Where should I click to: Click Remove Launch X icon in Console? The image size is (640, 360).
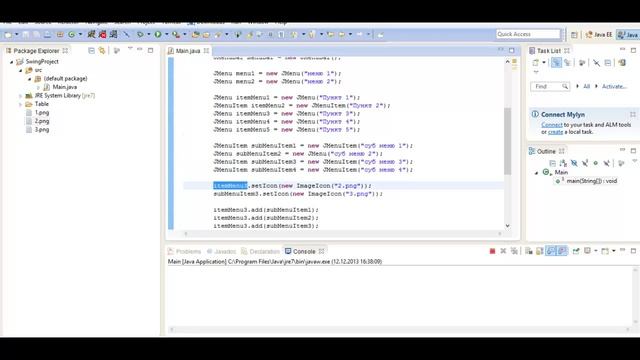[x=503, y=251]
